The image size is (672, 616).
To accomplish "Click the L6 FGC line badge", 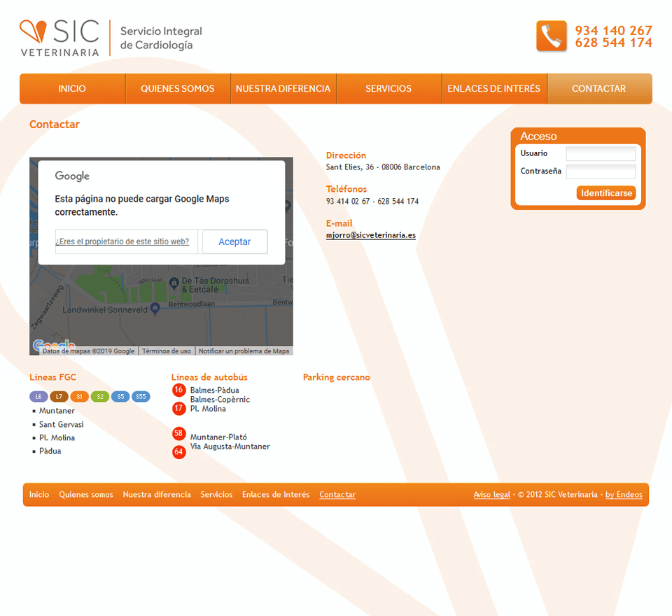I will [38, 397].
